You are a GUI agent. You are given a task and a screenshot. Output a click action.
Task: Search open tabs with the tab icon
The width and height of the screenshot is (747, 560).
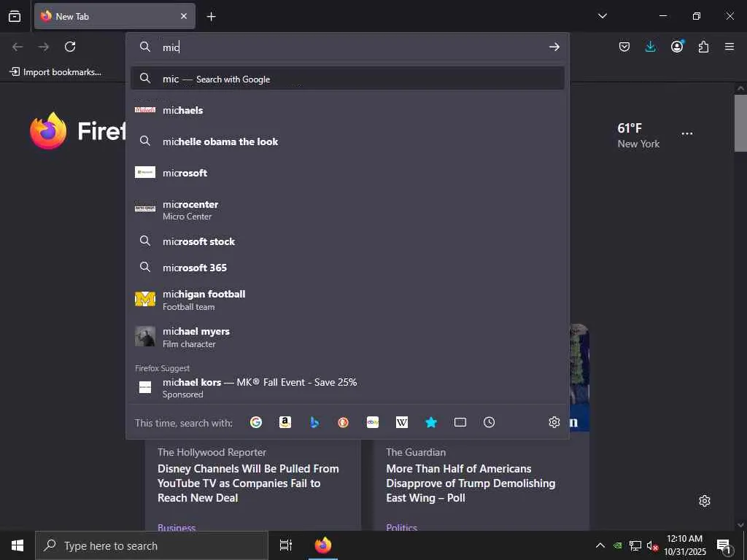[460, 422]
